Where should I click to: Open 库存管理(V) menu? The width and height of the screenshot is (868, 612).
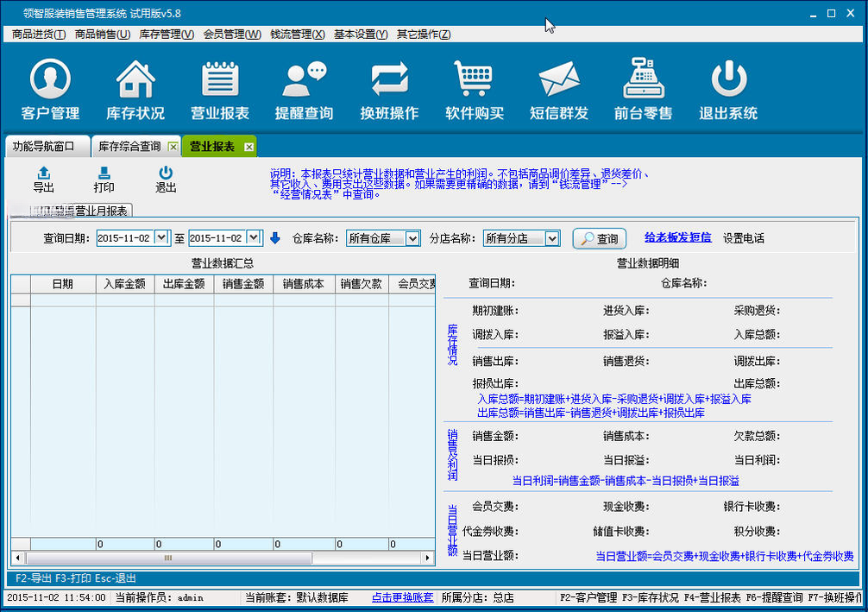pos(167,35)
